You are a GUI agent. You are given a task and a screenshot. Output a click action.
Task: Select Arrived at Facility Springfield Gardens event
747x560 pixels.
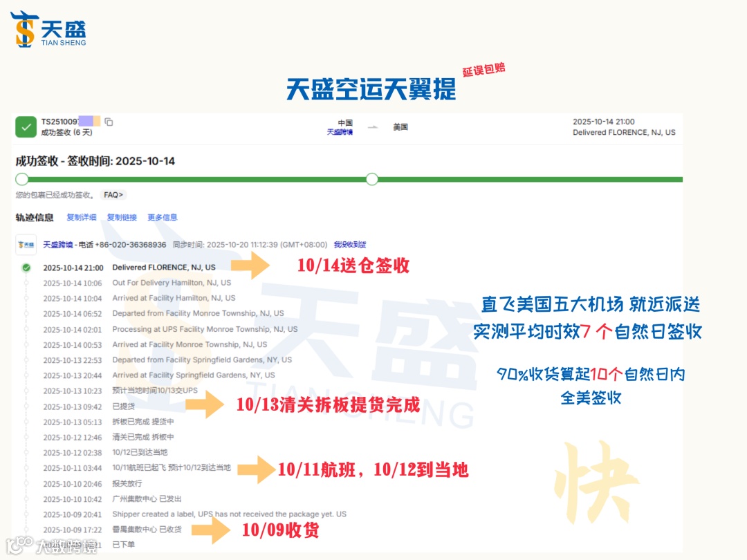click(x=194, y=375)
